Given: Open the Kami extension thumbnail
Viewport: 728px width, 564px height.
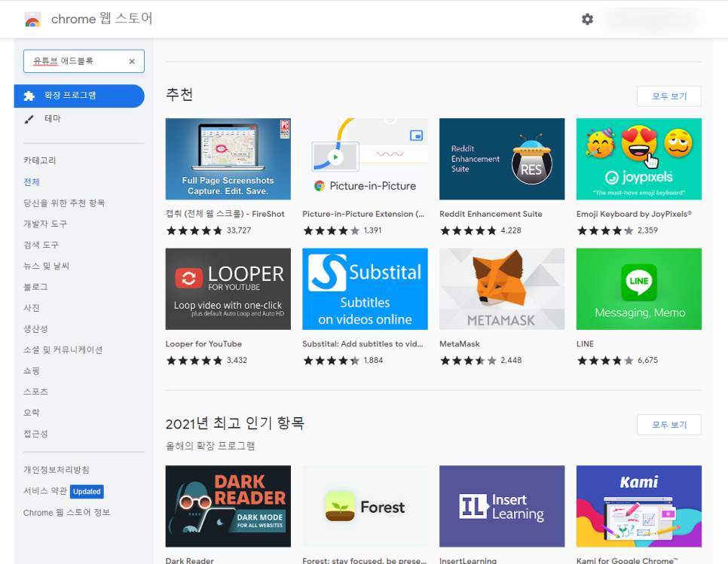Looking at the screenshot, I should 639,506.
